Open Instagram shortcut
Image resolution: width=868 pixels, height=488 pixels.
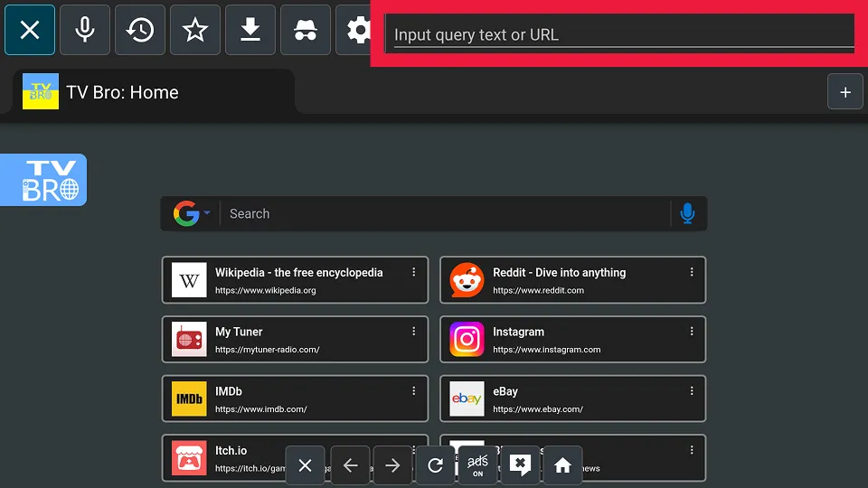[573, 339]
